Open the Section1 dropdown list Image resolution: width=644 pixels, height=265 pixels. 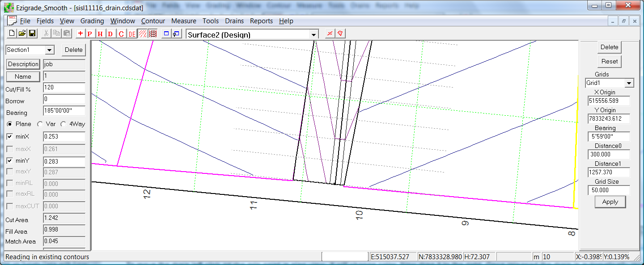point(49,50)
